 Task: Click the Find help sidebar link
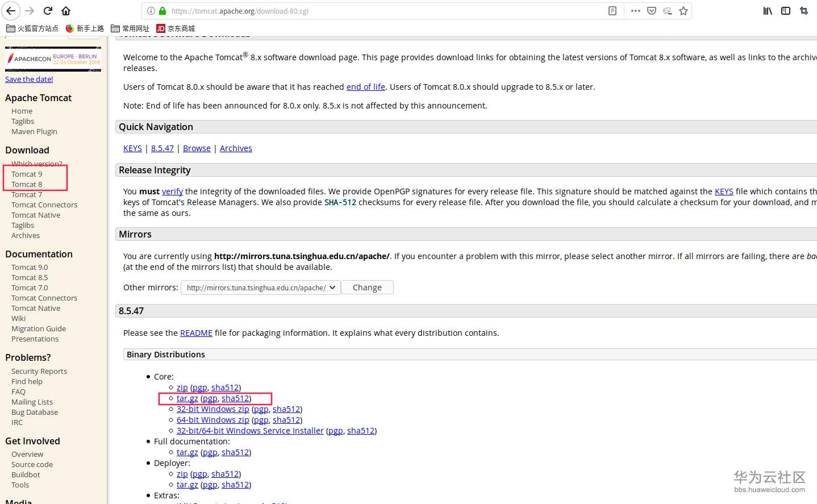pos(27,382)
